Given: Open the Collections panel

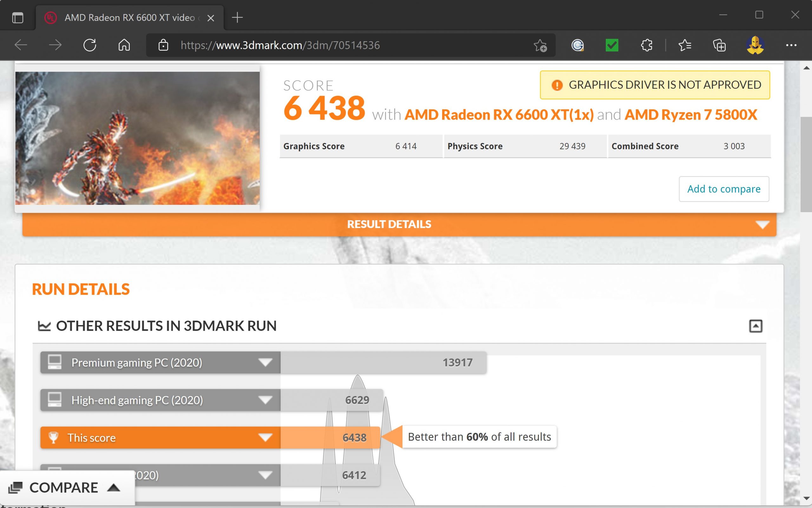Looking at the screenshot, I should click(x=719, y=45).
